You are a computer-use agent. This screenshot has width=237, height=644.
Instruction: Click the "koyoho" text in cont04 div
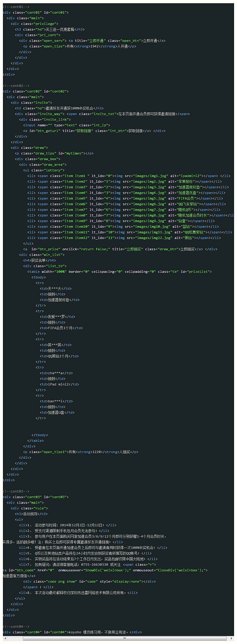pos(75,632)
